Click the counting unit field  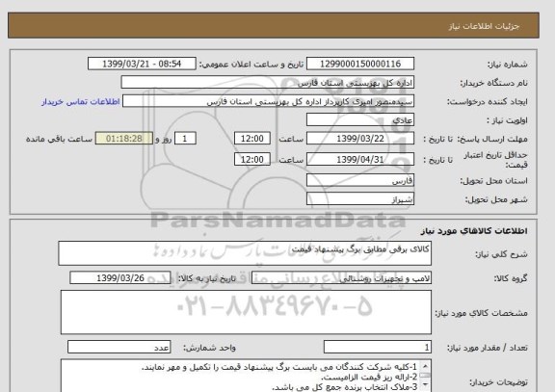tap(119, 347)
